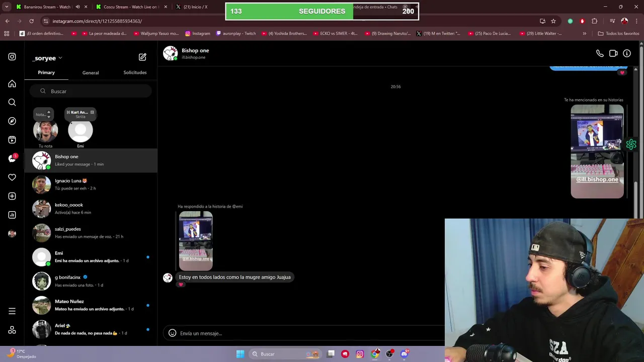The height and width of the screenshot is (362, 644).
Task: Click the Instagram logo in the sidebar
Action: [x=12, y=57]
